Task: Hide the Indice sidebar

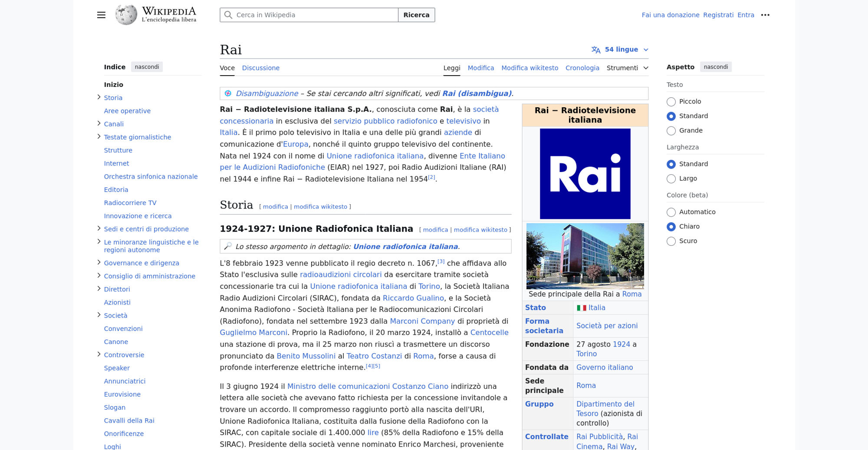Action: [147, 67]
